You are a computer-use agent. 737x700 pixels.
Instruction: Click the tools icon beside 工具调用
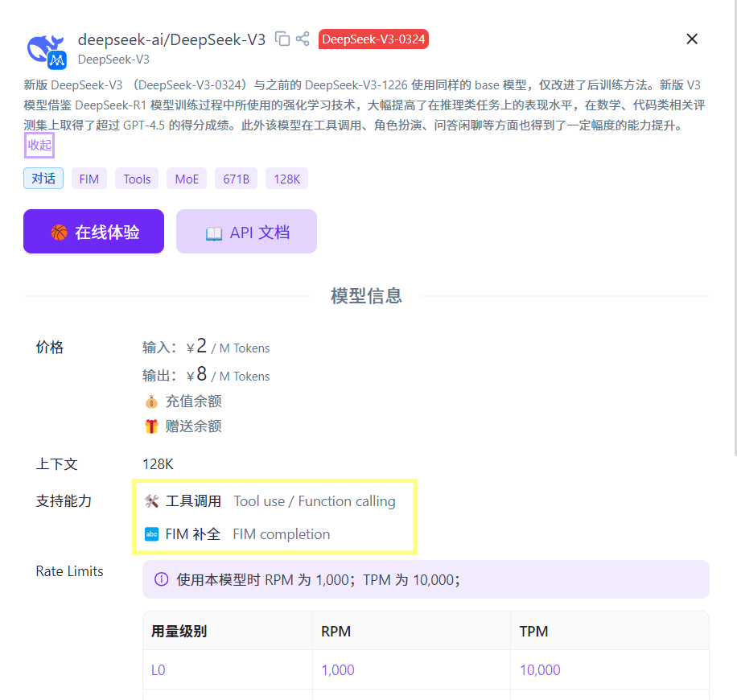pyautogui.click(x=151, y=501)
